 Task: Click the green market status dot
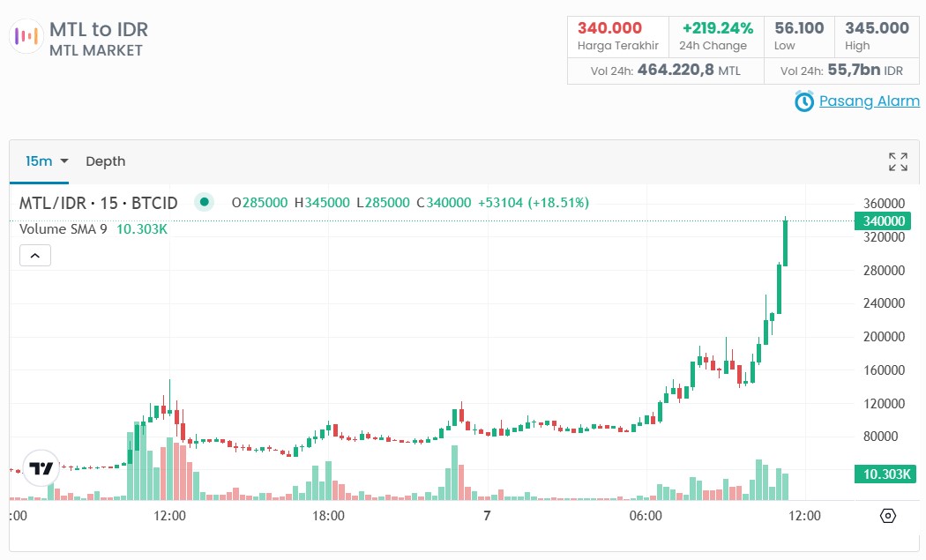click(204, 202)
